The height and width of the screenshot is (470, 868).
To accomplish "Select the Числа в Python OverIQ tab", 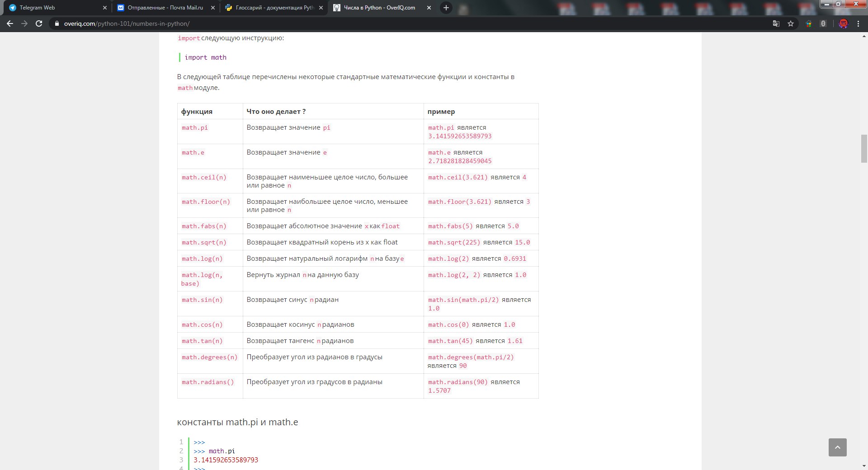I will (382, 8).
